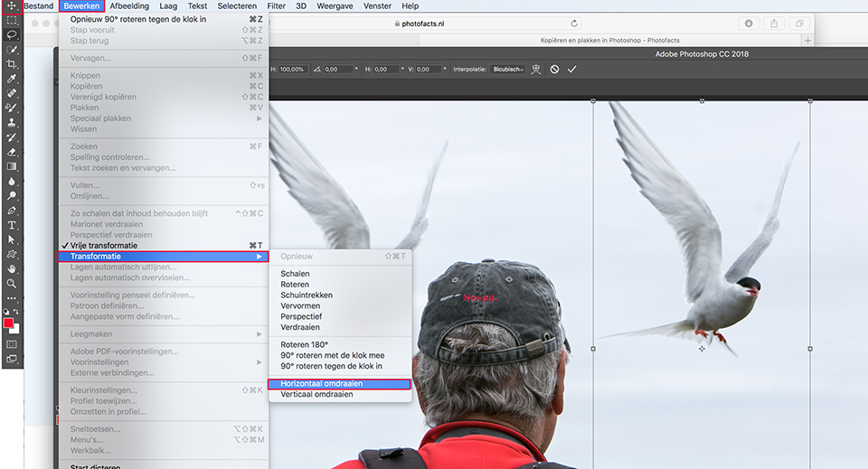The height and width of the screenshot is (469, 868).
Task: Reload the photofacts.nl page in Safari
Action: pyautogui.click(x=574, y=23)
